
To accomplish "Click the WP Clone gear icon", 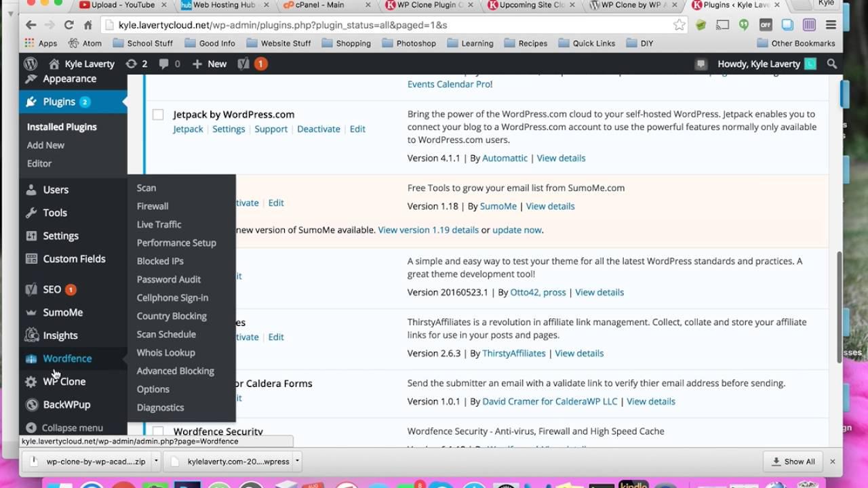I will [x=31, y=382].
